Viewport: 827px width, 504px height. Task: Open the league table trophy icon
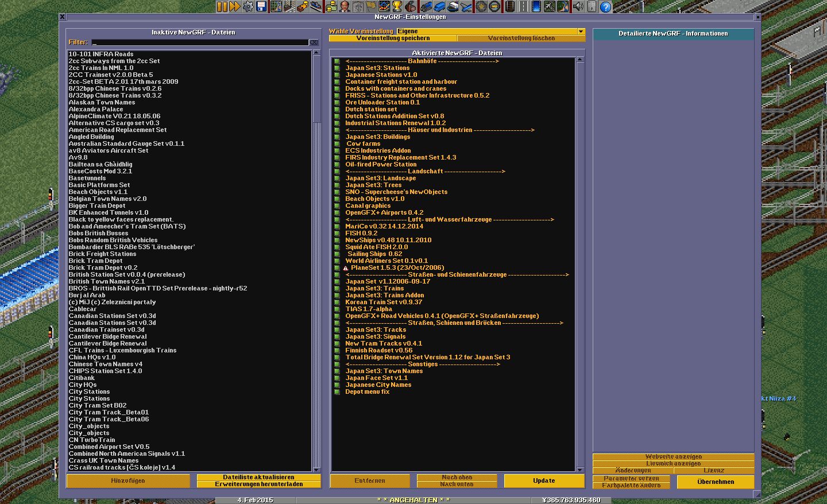397,6
